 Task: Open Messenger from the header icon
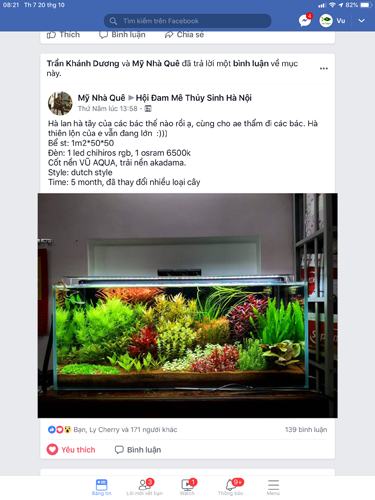click(x=305, y=21)
